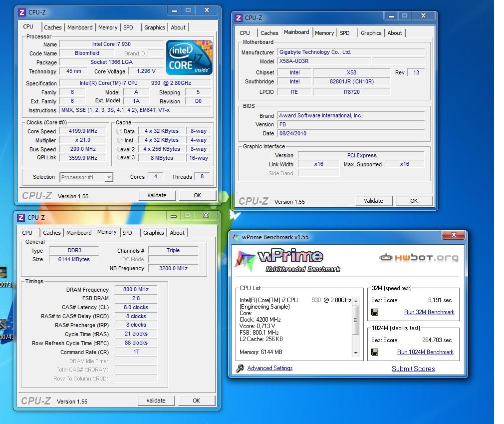The image size is (504, 424).
Task: Click the CPU-Z icon in CPU window title bar
Action: click(22, 12)
